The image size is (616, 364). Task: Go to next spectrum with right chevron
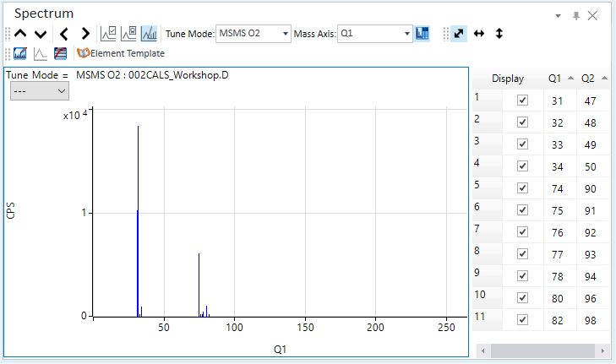click(x=85, y=34)
